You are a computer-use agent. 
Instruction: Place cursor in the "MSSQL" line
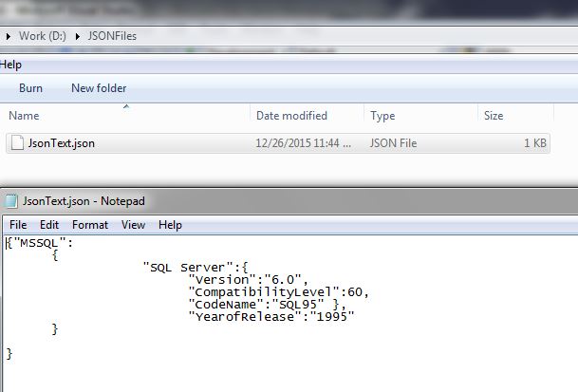click(x=40, y=243)
